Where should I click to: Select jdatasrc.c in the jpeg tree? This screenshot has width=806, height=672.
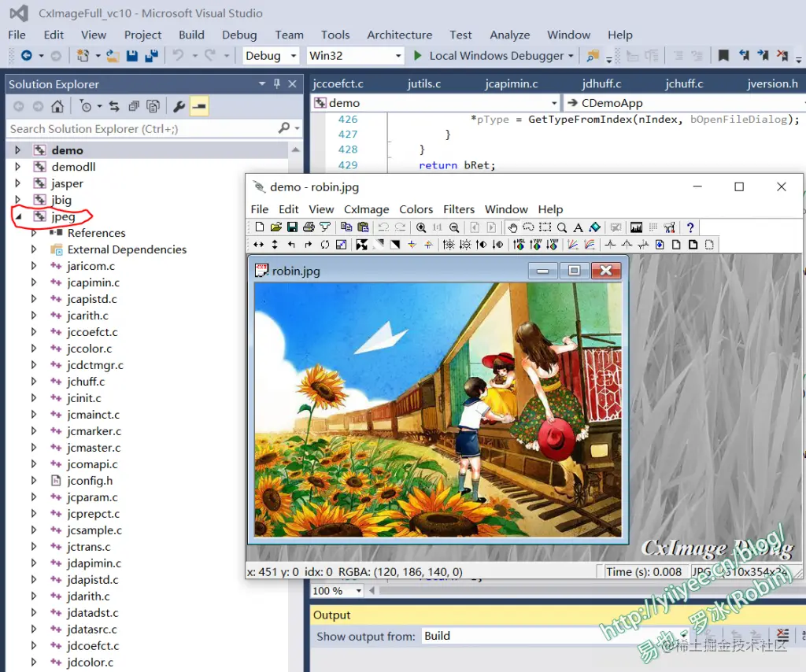[92, 630]
